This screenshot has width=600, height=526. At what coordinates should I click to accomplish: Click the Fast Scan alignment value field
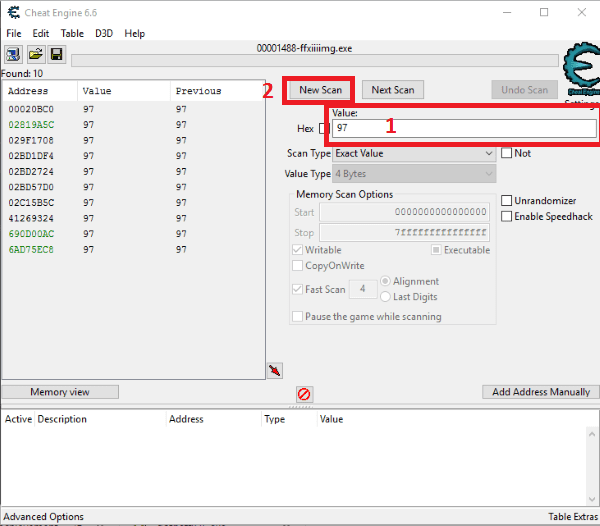click(x=363, y=289)
